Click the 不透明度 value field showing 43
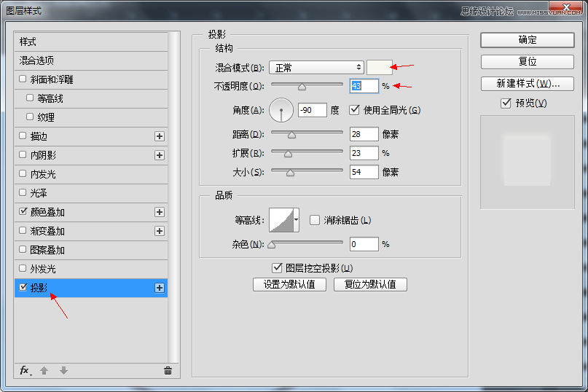The image size is (588, 392). pyautogui.click(x=364, y=86)
